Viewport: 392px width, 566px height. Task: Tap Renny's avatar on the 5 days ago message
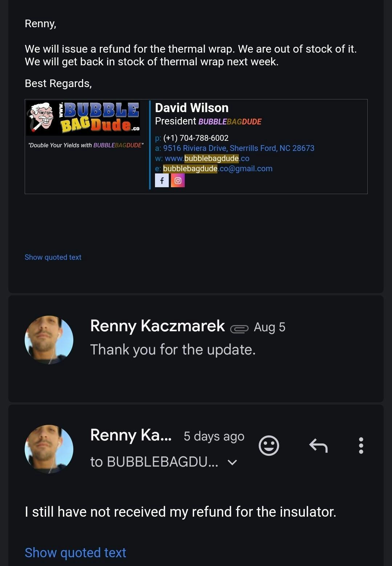[x=49, y=449]
